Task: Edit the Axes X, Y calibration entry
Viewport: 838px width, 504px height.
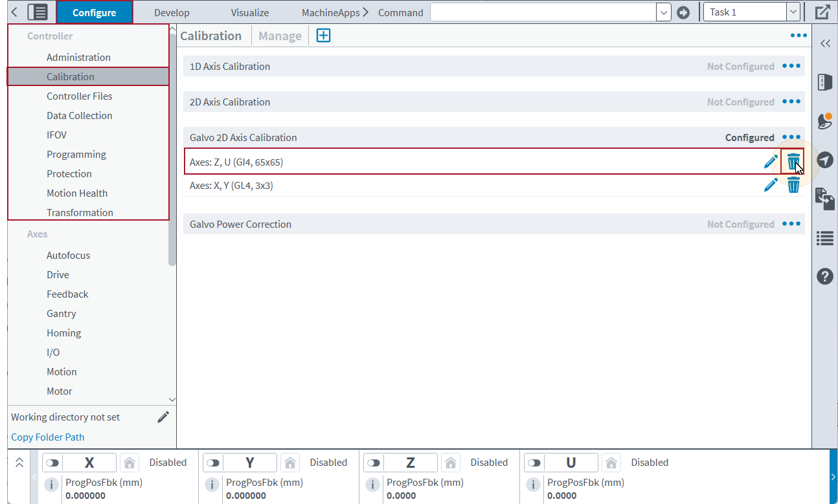Action: tap(771, 186)
